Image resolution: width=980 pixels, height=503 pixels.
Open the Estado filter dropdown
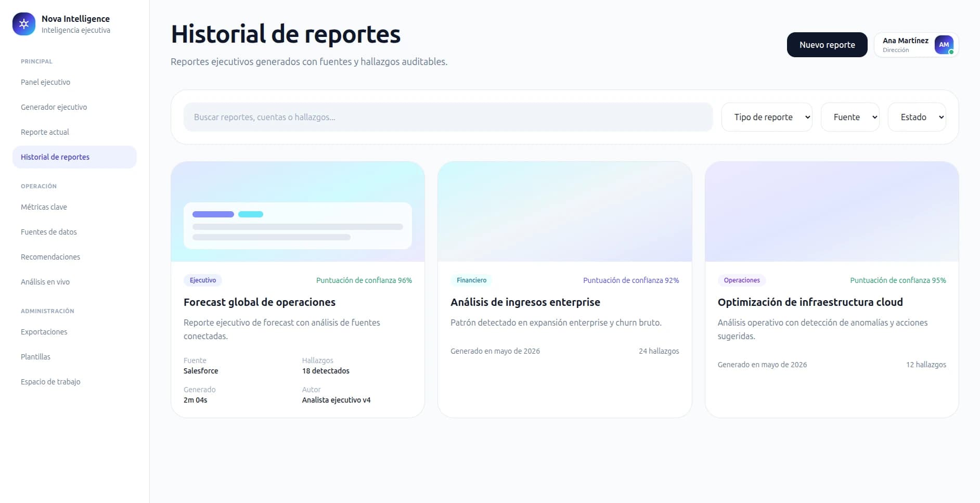pyautogui.click(x=917, y=117)
